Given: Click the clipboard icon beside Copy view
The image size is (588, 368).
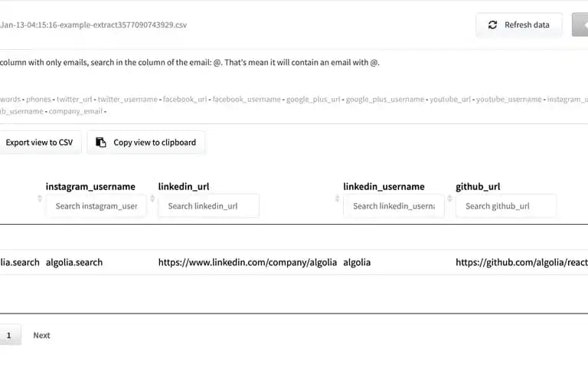Looking at the screenshot, I should pyautogui.click(x=101, y=143).
